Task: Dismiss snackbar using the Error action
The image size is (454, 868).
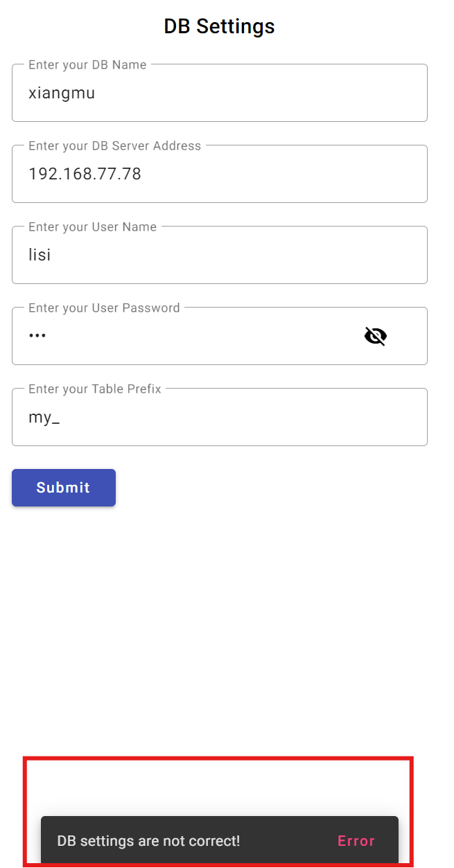Action: click(356, 841)
